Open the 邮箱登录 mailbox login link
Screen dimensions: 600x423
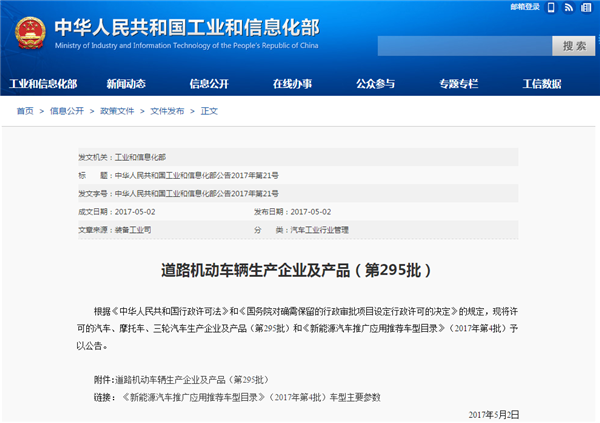pos(524,8)
